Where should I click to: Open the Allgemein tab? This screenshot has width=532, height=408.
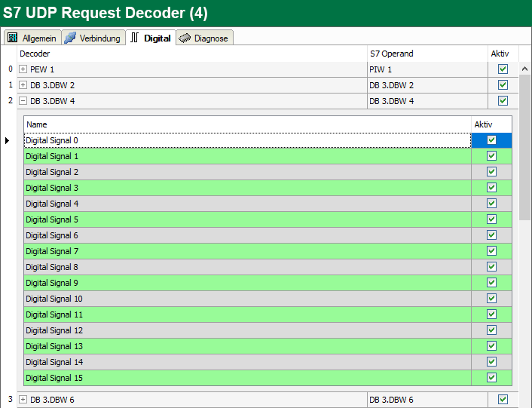32,38
